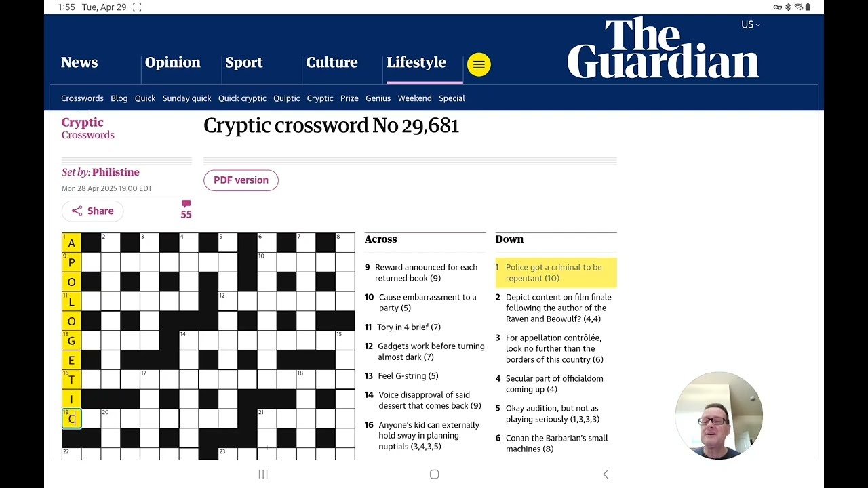Open the Genius crossword tab
The height and width of the screenshot is (488, 868).
point(378,98)
